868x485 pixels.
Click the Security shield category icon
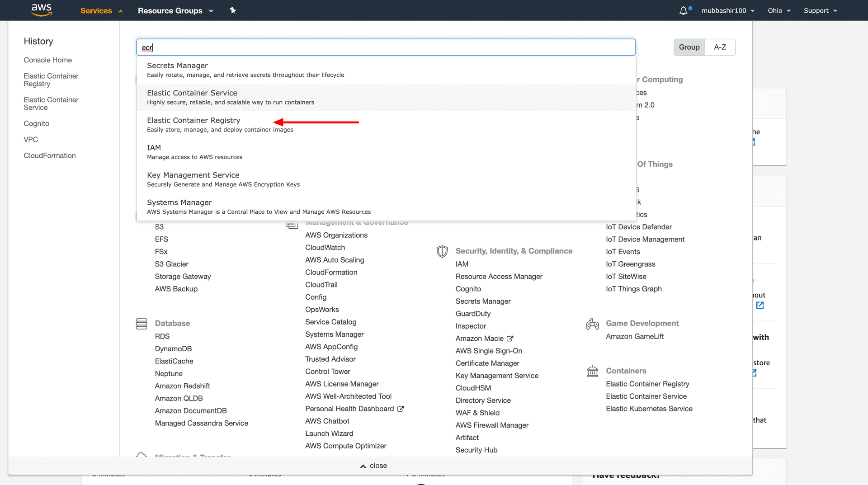(442, 251)
